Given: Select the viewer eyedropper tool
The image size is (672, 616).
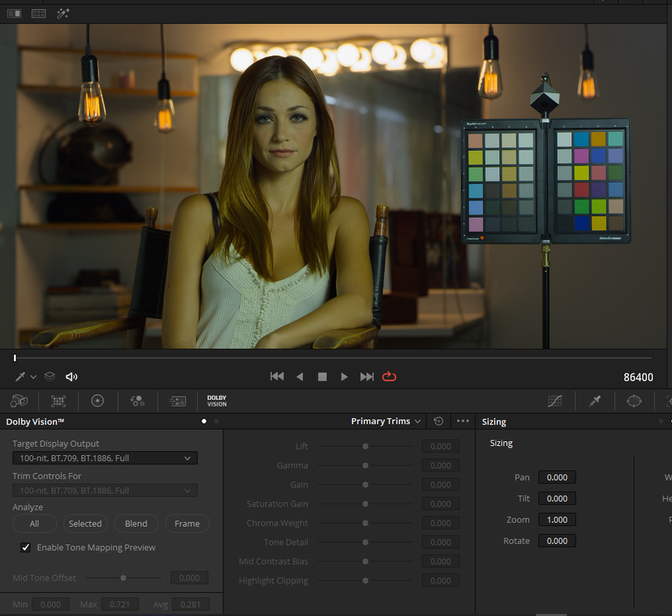Looking at the screenshot, I should [x=20, y=377].
